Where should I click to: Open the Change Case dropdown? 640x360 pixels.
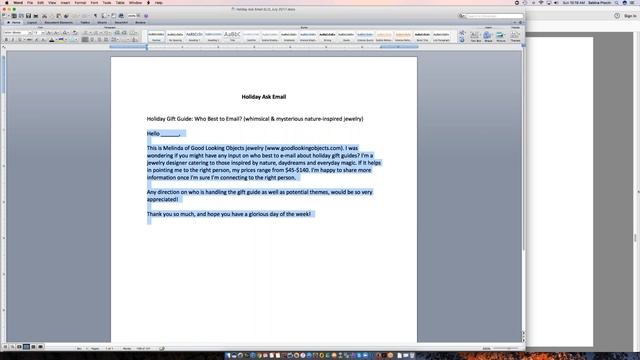tap(65, 33)
